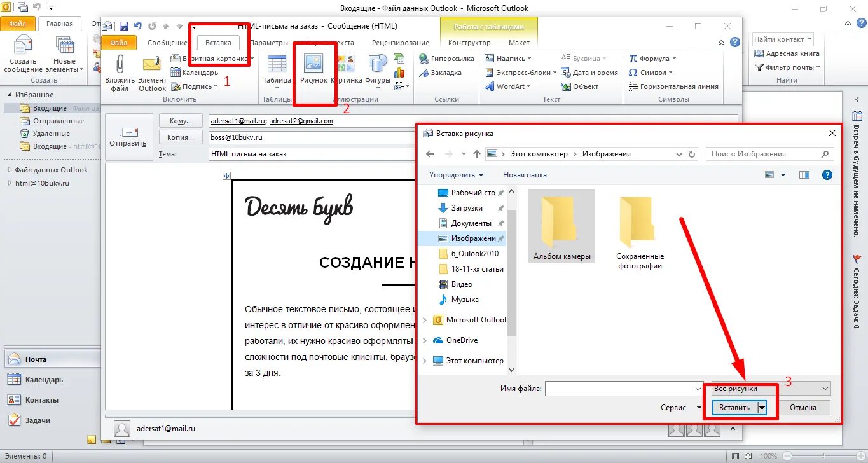Click the Поиск: Изображения search box
Viewport: 868px width, 463px height.
[x=769, y=154]
